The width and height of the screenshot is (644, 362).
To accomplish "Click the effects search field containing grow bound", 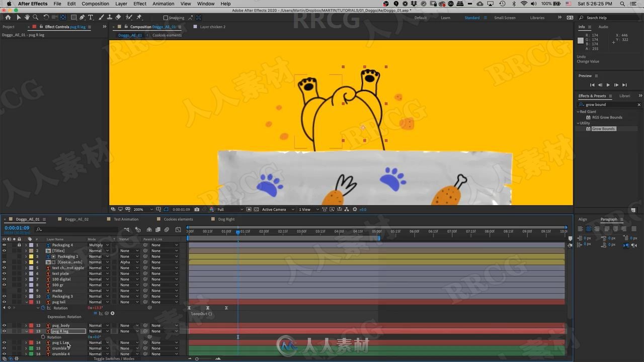I will coord(609,105).
